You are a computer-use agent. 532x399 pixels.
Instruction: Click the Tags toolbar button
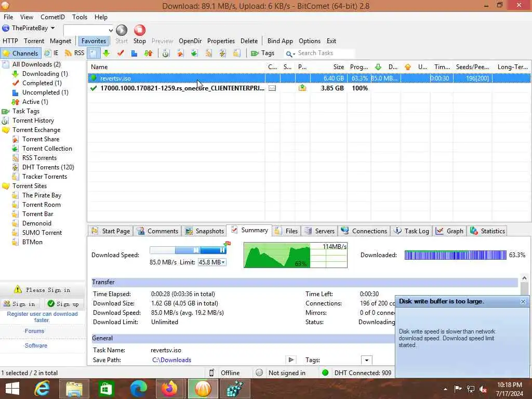(262, 54)
